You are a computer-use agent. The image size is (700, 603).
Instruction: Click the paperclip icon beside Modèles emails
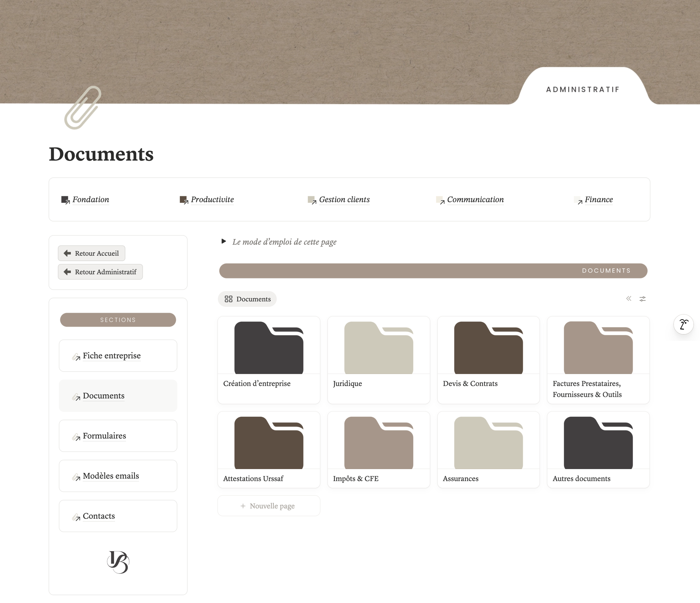[76, 477]
